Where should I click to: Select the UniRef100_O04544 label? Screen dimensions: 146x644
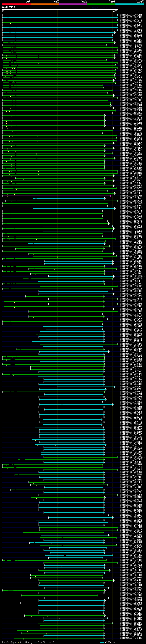[x=131, y=77]
